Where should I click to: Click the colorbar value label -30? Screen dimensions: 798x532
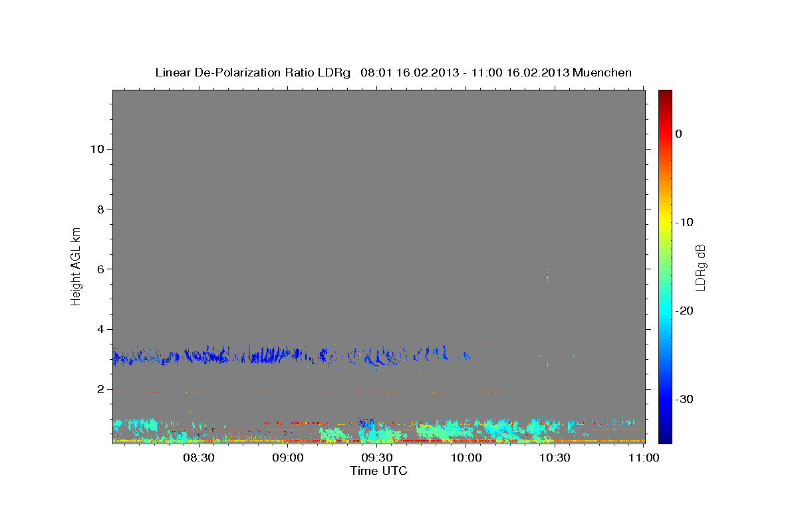[685, 399]
